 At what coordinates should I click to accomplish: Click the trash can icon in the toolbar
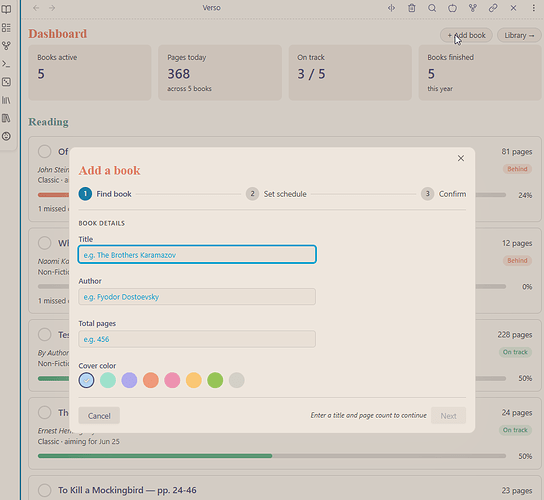pyautogui.click(x=411, y=8)
